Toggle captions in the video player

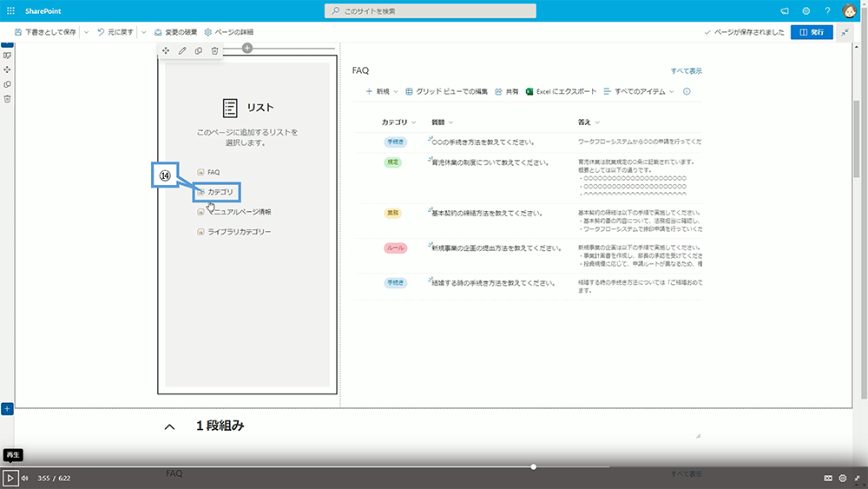coord(828,478)
